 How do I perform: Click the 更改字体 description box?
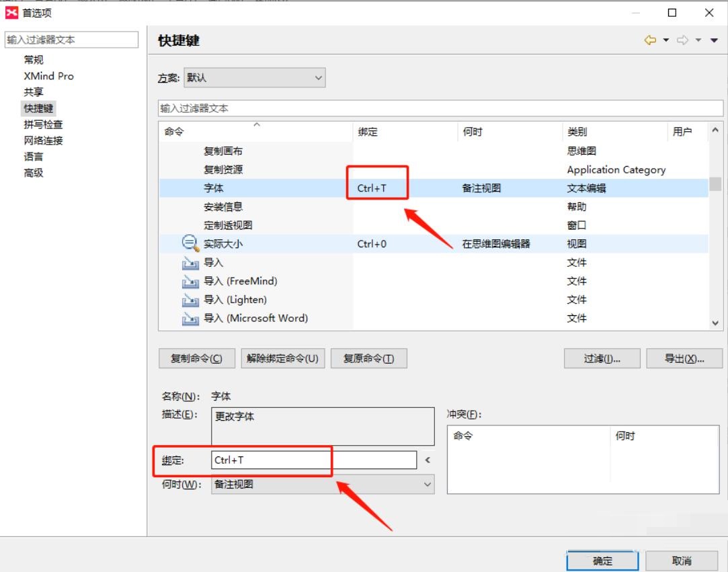pyautogui.click(x=323, y=426)
